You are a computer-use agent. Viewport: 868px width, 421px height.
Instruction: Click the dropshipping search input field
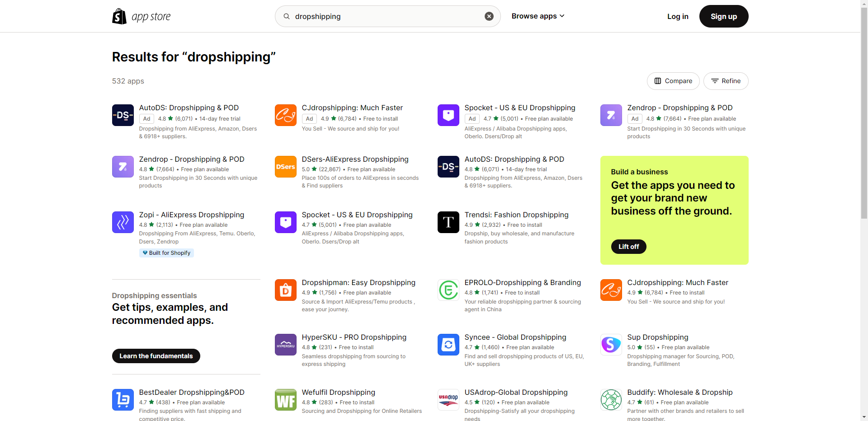point(387,16)
